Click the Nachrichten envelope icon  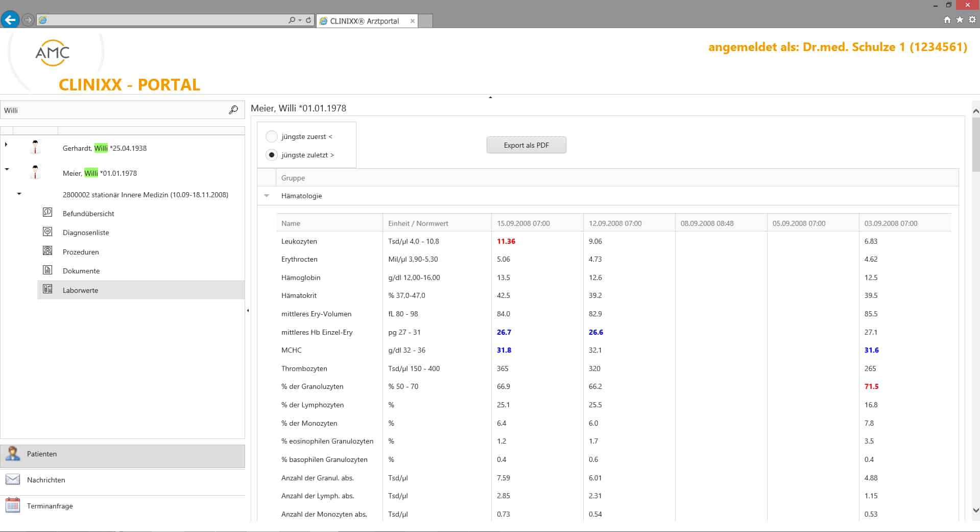[13, 479]
